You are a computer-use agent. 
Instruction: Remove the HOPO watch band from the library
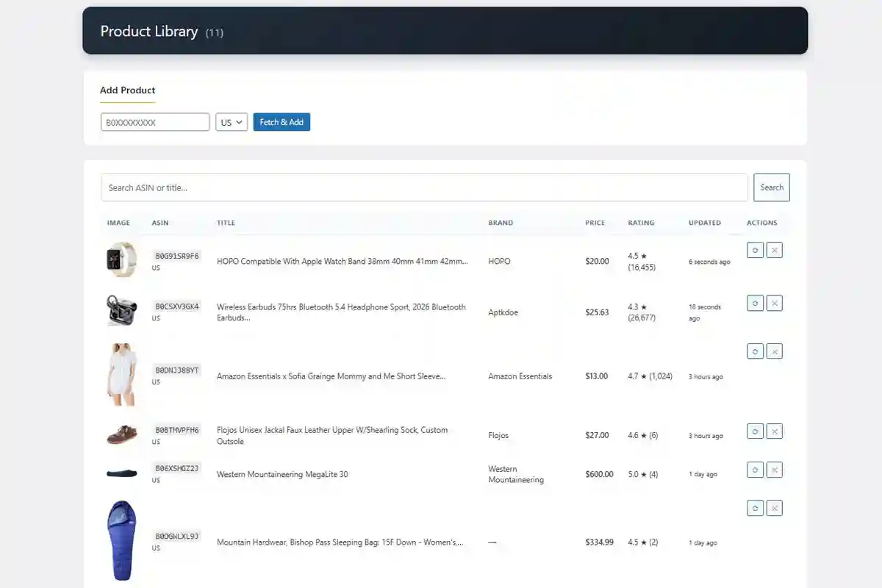pos(775,250)
